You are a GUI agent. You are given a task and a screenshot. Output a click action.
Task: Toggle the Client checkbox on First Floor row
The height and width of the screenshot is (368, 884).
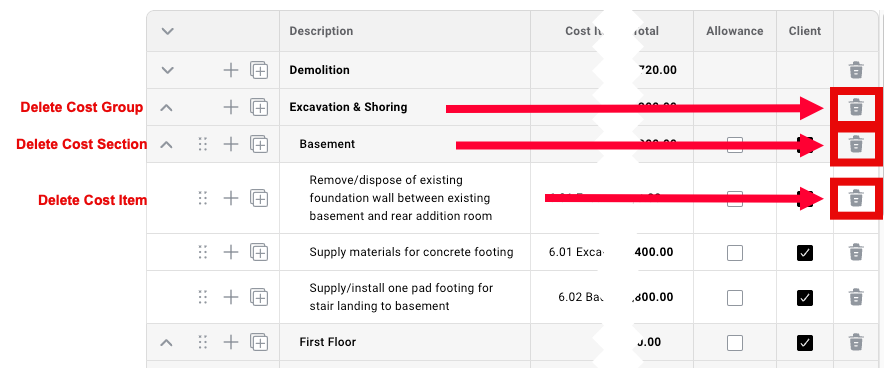(x=805, y=343)
